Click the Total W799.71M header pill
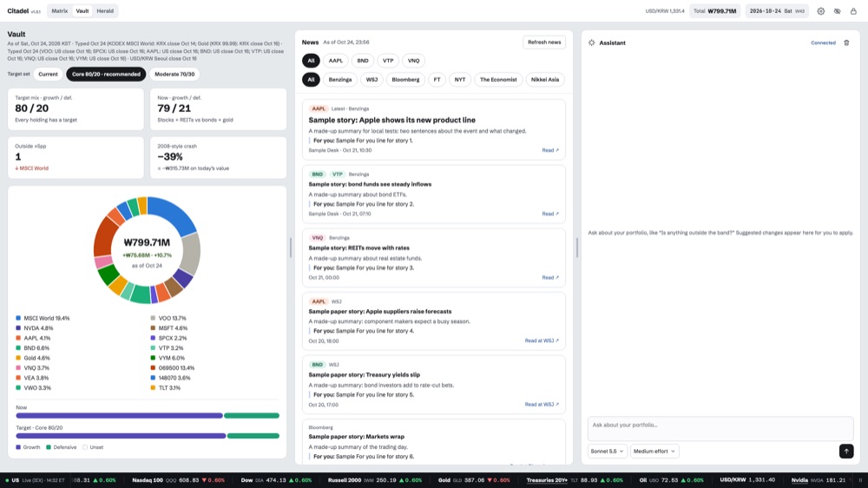 pos(714,11)
